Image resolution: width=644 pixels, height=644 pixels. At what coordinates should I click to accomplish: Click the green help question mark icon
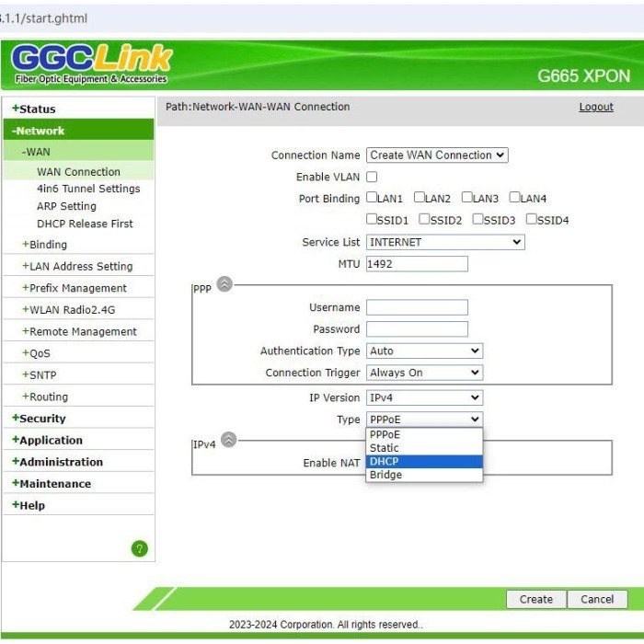tap(140, 549)
